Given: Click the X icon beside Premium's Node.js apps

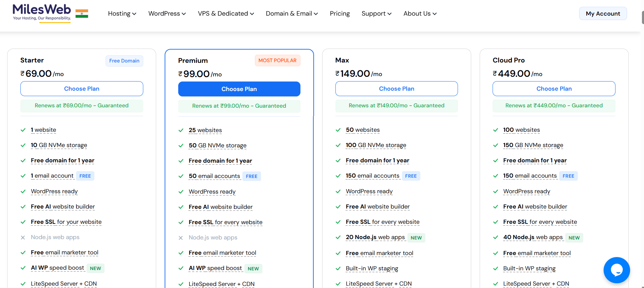Looking at the screenshot, I should (x=181, y=238).
